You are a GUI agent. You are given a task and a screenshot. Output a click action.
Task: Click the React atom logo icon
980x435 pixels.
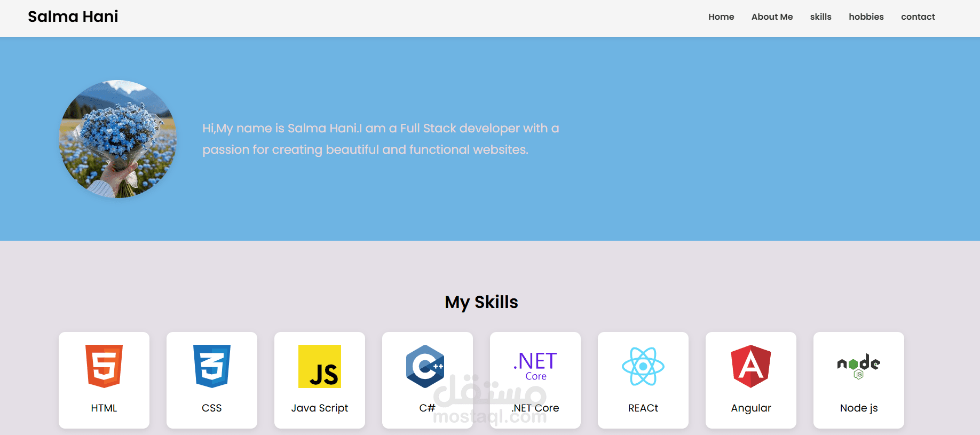click(643, 366)
